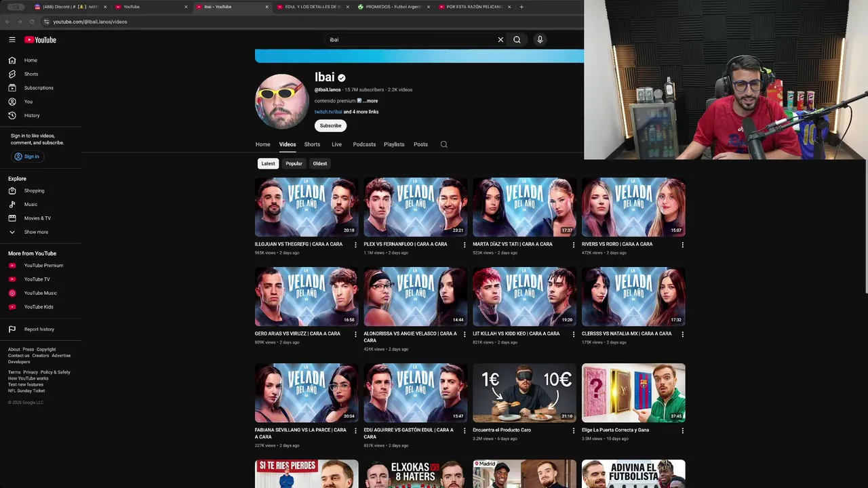Open a new browser tab
The height and width of the screenshot is (488, 868).
tap(521, 7)
